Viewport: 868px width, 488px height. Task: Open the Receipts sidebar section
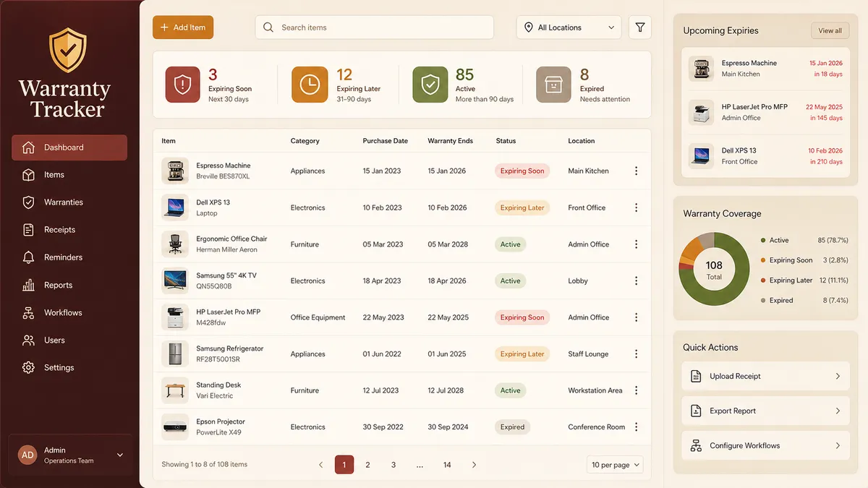click(69, 230)
